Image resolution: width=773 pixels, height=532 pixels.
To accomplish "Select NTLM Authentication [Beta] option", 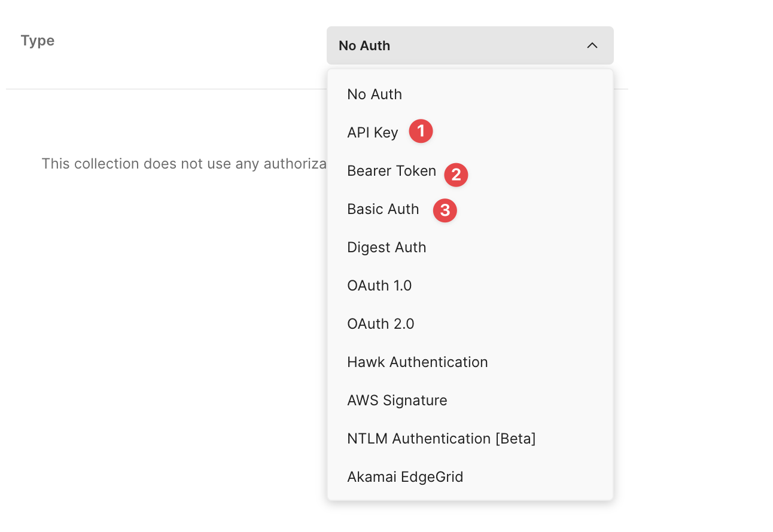I will point(441,438).
